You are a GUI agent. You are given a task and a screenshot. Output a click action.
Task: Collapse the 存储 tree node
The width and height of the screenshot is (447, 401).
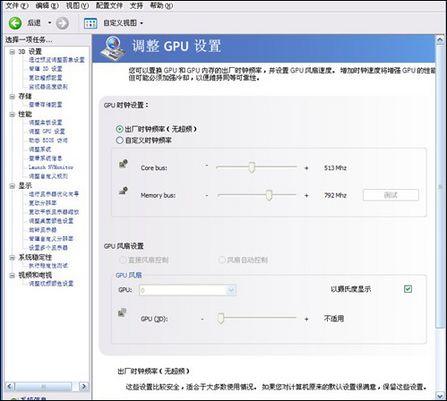coord(12,96)
